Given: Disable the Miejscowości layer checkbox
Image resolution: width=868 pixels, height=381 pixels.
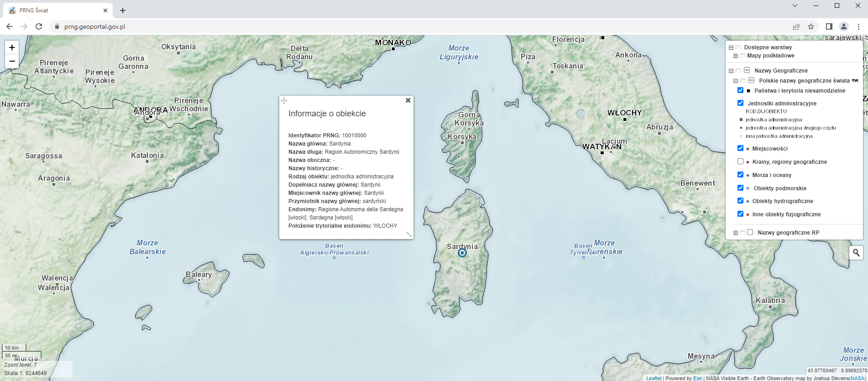Looking at the screenshot, I should [x=740, y=148].
